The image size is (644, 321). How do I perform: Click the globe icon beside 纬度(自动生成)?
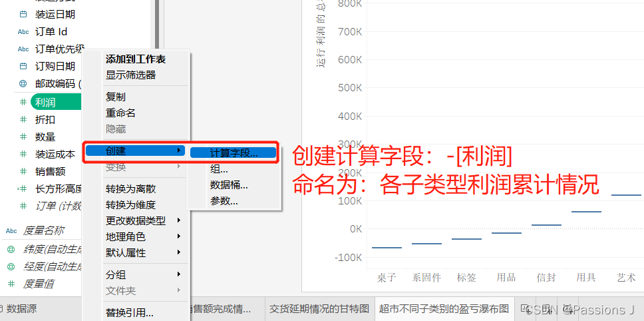click(x=11, y=249)
